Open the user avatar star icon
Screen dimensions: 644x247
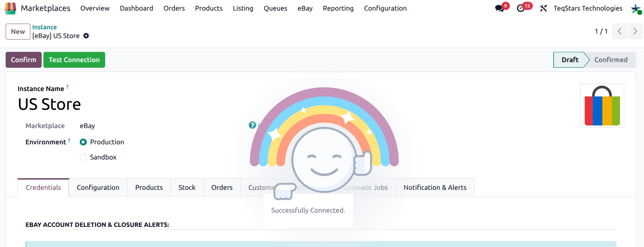[x=636, y=8]
